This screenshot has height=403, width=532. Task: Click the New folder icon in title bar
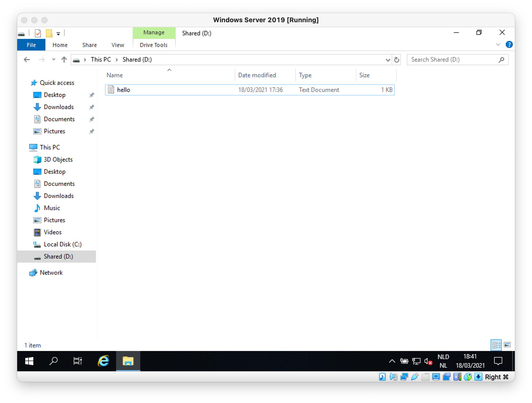[x=49, y=33]
